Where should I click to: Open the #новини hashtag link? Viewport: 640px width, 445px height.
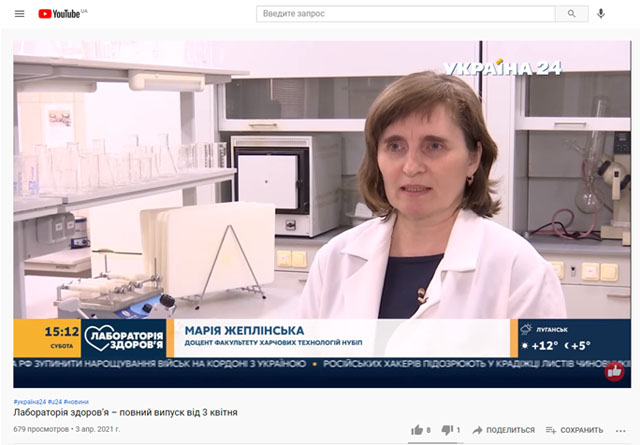point(76,402)
